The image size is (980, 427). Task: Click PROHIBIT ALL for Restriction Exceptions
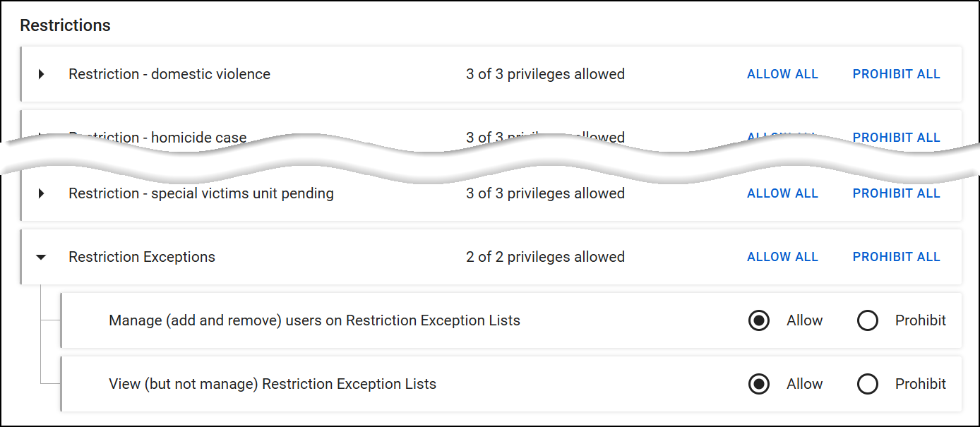click(x=897, y=257)
